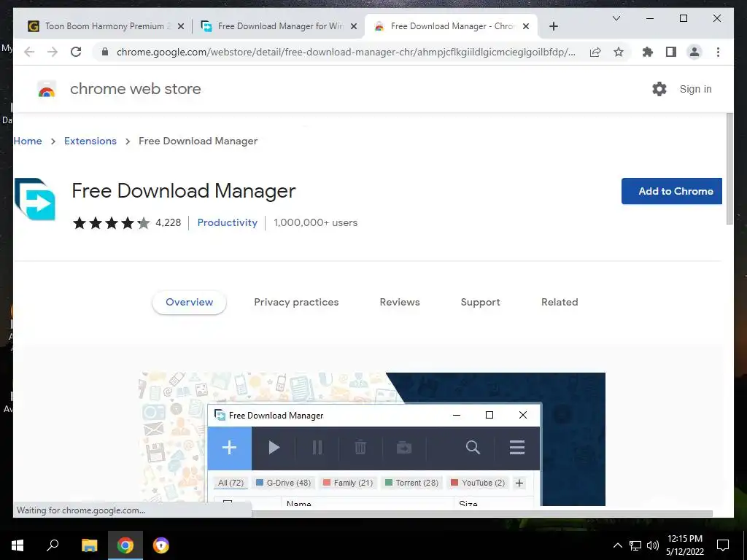The image size is (747, 560).
Task: Click the 'Free Download Manager' heading
Action: point(183,192)
